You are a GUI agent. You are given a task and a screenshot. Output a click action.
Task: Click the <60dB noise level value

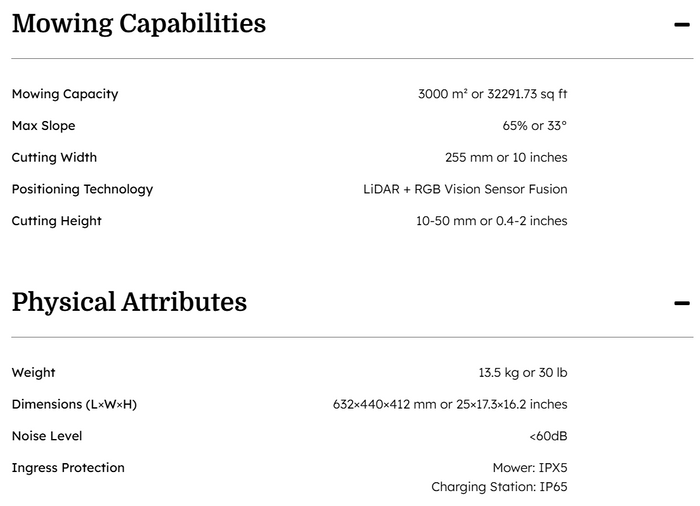[x=548, y=436]
